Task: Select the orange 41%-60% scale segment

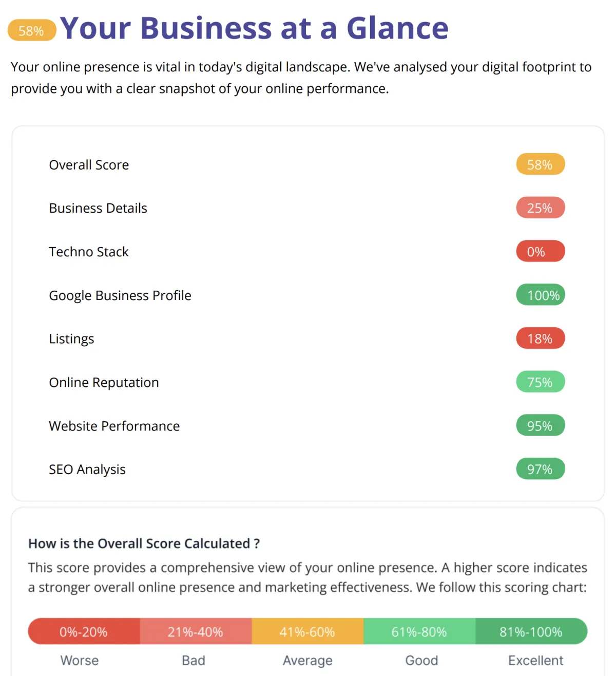Action: point(307,631)
